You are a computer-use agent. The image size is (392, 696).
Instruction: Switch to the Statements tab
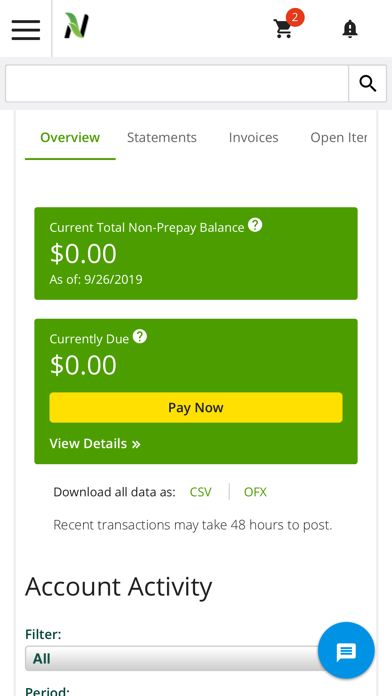point(162,138)
